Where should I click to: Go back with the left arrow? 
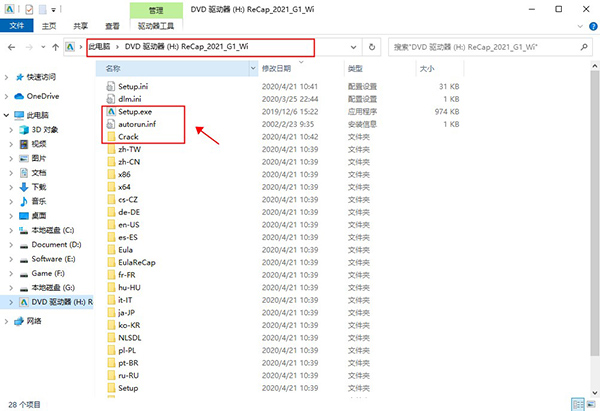(x=11, y=47)
